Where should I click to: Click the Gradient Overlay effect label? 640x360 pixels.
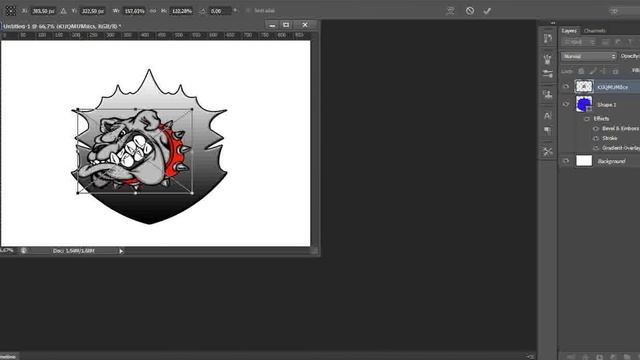[x=621, y=148]
